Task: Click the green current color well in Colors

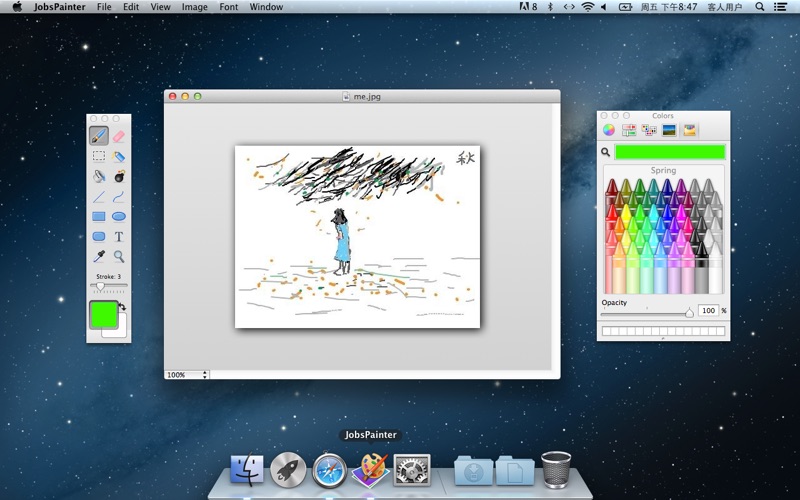Action: coord(669,152)
